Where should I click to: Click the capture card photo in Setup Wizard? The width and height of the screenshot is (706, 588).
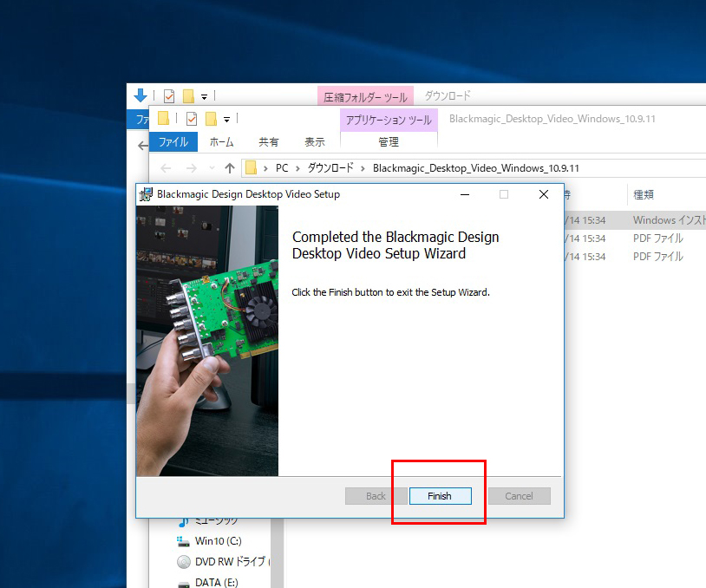pyautogui.click(x=207, y=341)
